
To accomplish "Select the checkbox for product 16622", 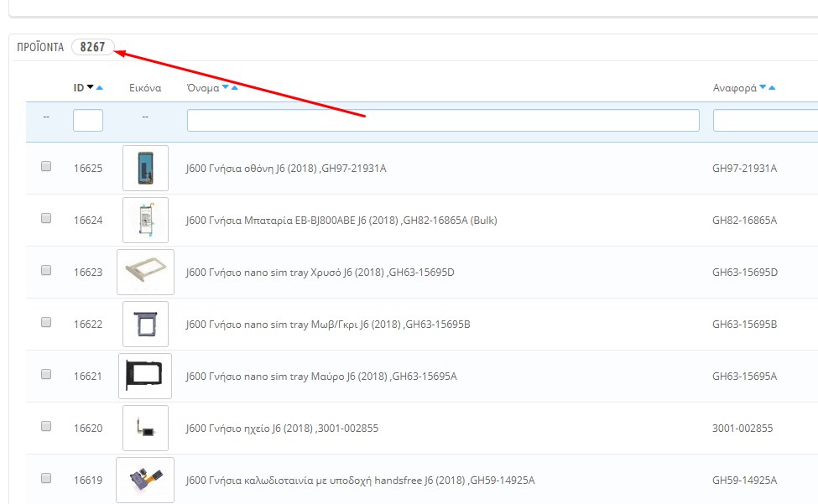I will tap(46, 323).
